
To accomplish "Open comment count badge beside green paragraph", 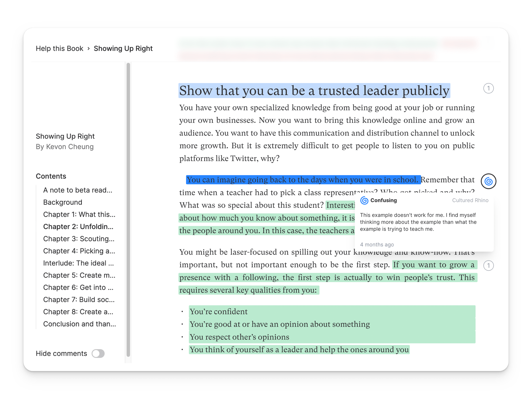I will 488,265.
